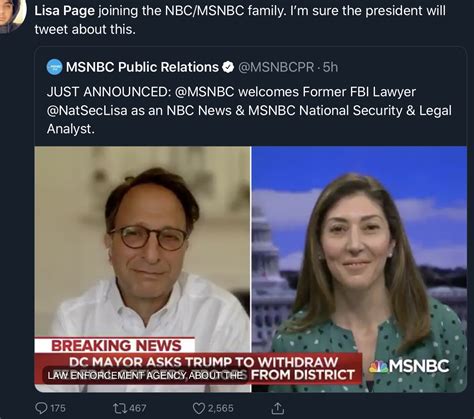Open the 5h timestamp of quoted tweet
This screenshot has width=474, height=419.
tap(330, 67)
